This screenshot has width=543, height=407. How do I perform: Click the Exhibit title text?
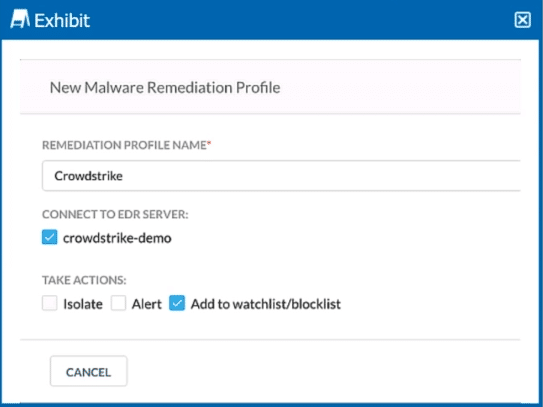coord(62,20)
